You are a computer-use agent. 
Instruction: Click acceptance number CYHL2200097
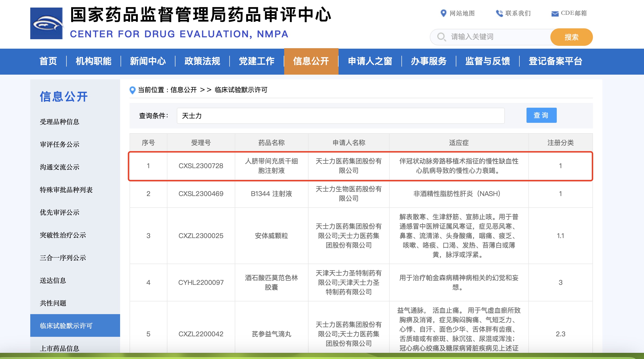pyautogui.click(x=201, y=282)
